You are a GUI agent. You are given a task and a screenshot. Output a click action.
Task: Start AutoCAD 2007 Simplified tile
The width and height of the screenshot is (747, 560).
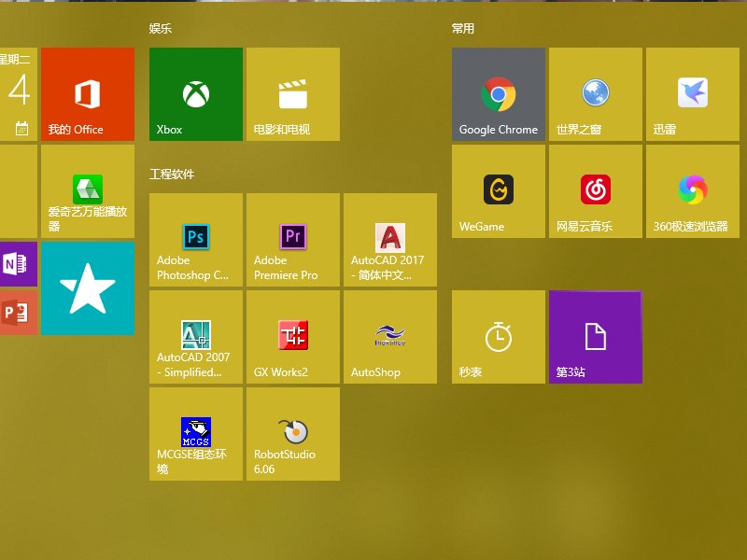196,337
